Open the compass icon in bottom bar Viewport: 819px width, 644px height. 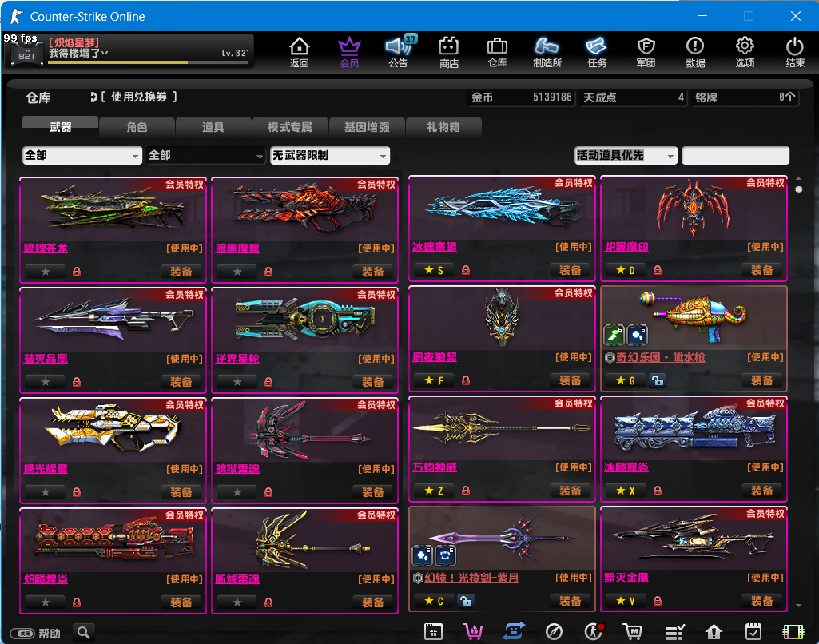coord(554,631)
